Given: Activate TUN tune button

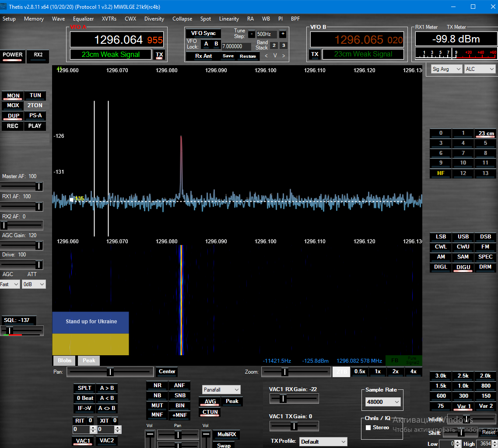Looking at the screenshot, I should (x=35, y=95).
